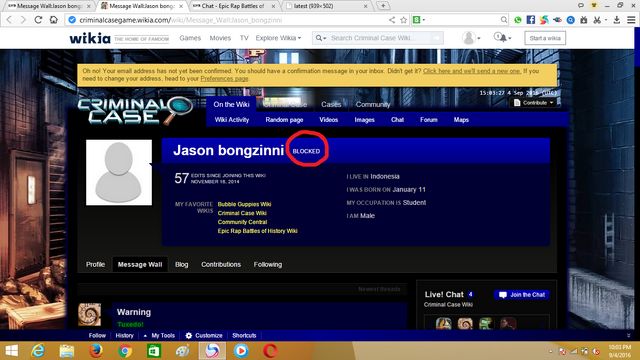Click Jason bongzinni's avatar image
The image size is (640, 360).
pos(119,172)
